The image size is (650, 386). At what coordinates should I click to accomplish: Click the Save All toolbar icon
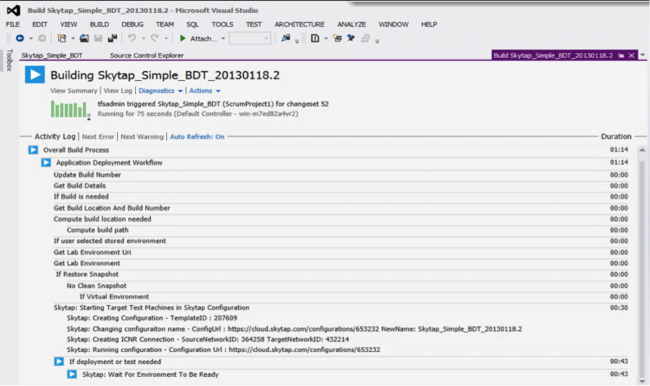(112, 38)
